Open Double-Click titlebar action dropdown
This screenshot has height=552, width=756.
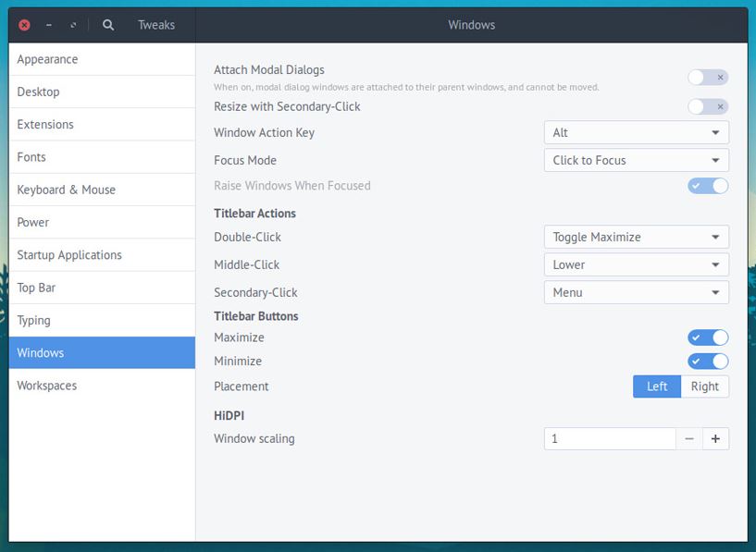[636, 237]
